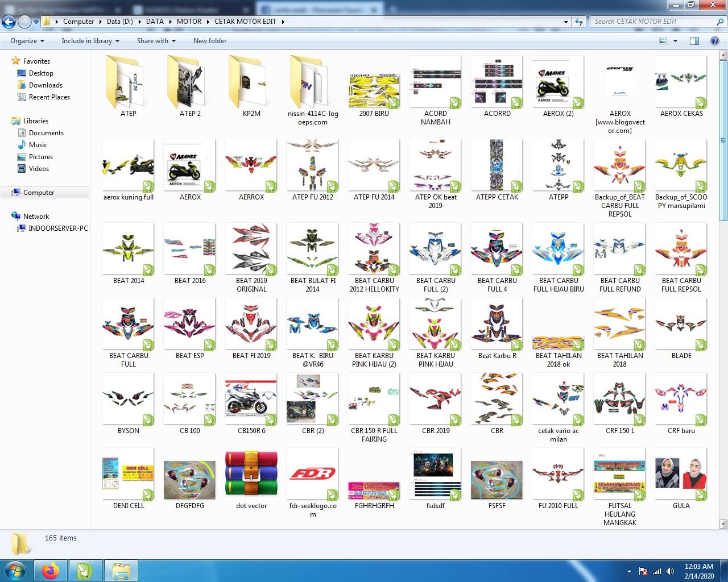Select the BLADE file thumbnail

pyautogui.click(x=681, y=324)
